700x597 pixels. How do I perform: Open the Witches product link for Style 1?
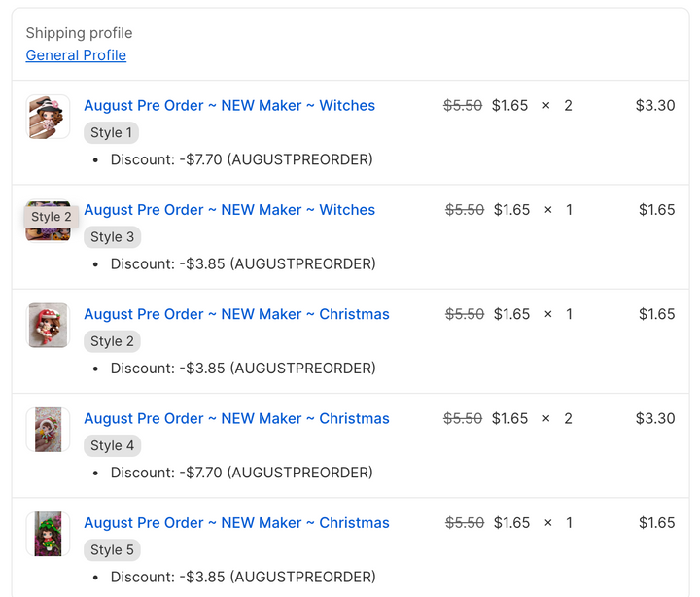coord(229,106)
